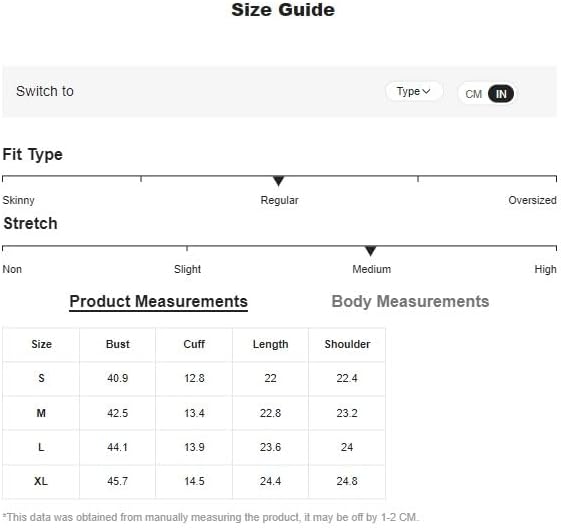The width and height of the screenshot is (561, 528).
Task: Click the Fit Type Regular marker triangle
Action: pos(278,181)
